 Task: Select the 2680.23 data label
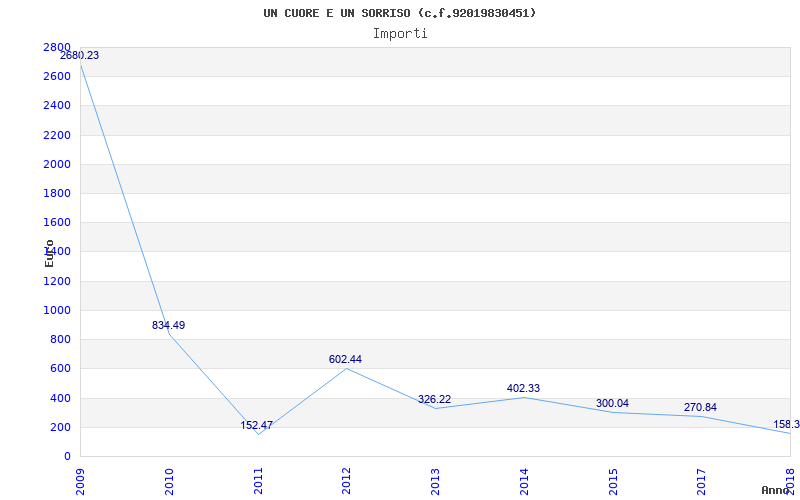tap(80, 55)
